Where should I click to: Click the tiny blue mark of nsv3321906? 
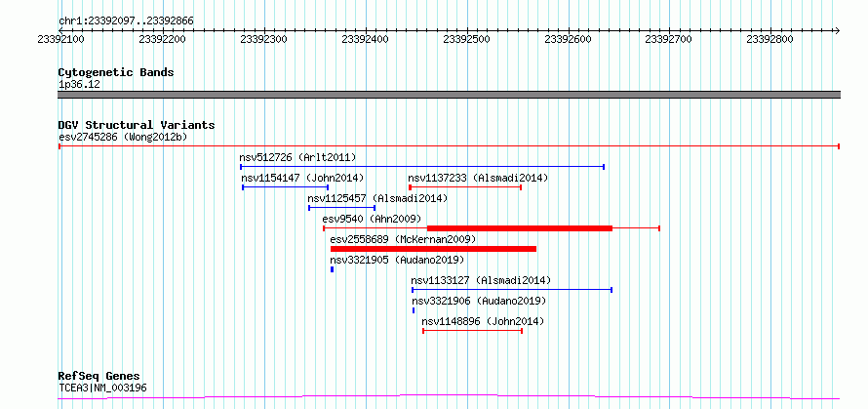[413, 310]
